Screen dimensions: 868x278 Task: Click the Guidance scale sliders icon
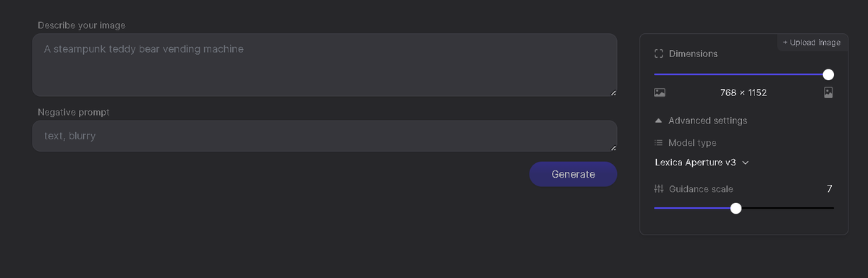[x=658, y=189]
